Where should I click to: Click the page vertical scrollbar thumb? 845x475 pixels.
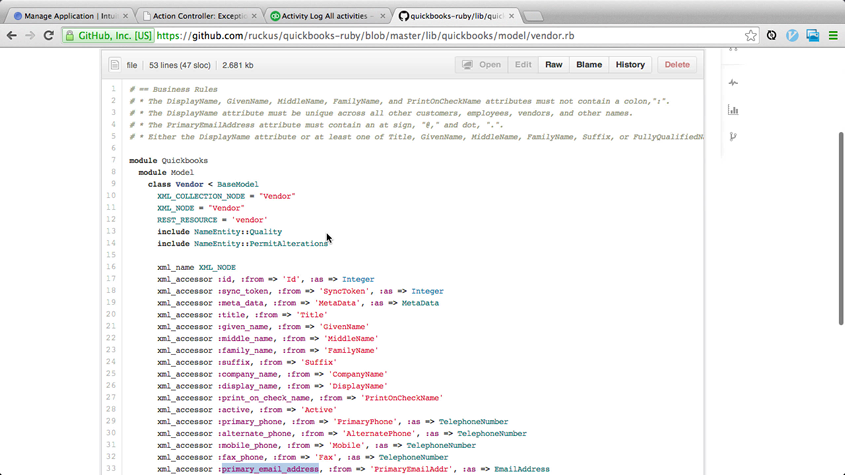point(841,229)
